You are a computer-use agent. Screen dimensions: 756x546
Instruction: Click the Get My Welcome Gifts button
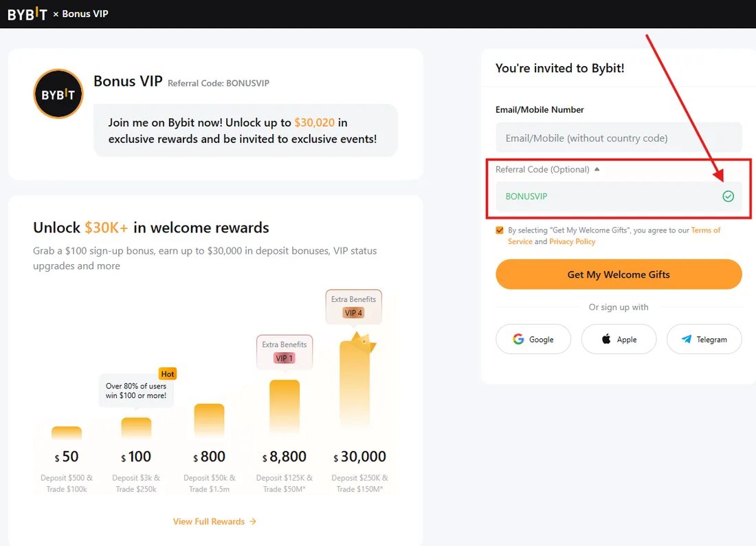(619, 274)
